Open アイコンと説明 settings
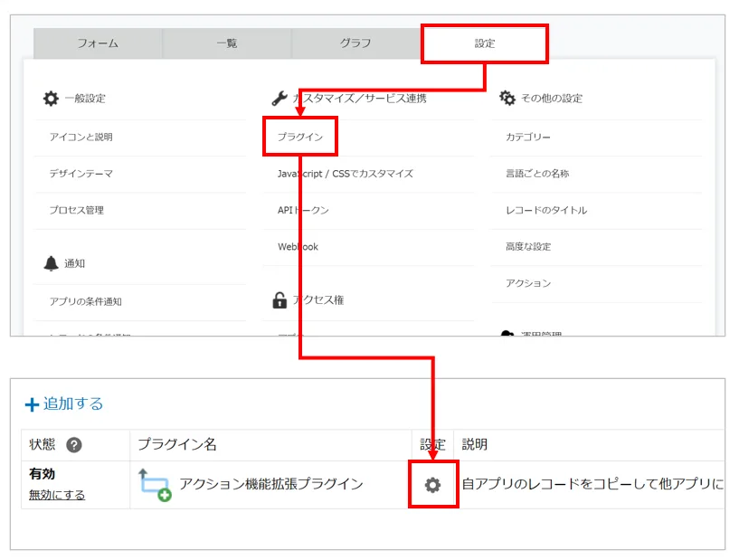 click(81, 138)
